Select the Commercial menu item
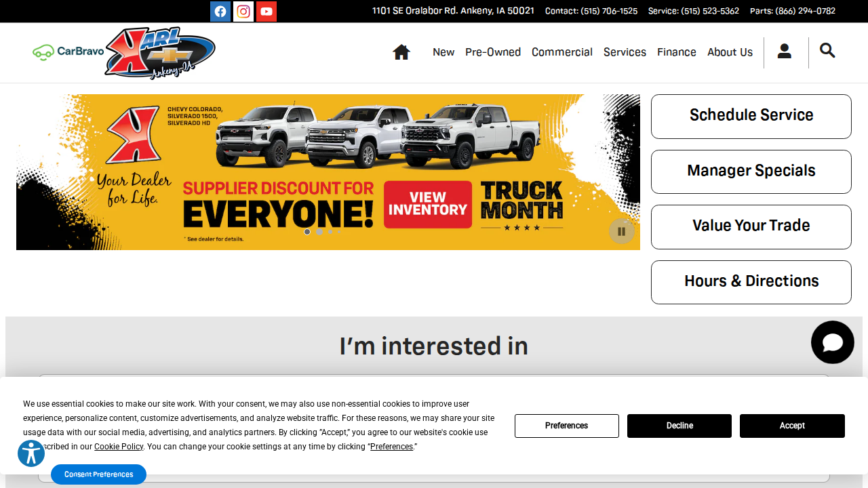The width and height of the screenshot is (868, 488). [562, 52]
